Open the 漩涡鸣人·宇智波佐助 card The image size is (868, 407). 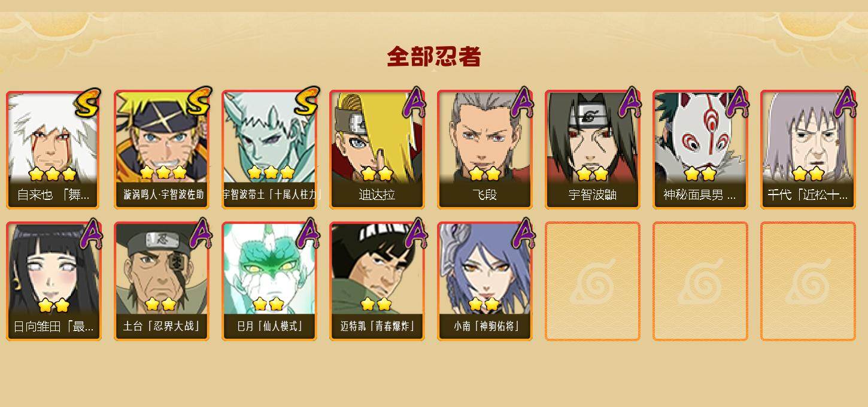click(x=162, y=150)
